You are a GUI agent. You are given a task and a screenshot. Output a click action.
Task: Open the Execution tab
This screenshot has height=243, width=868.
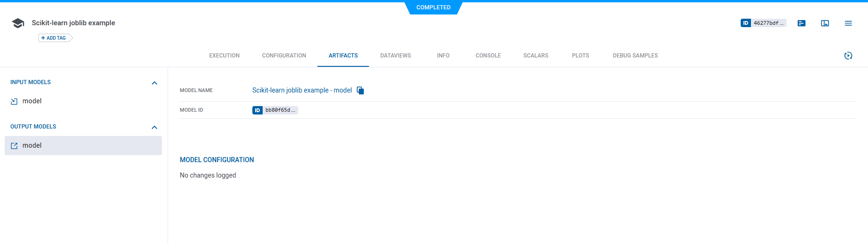(224, 56)
